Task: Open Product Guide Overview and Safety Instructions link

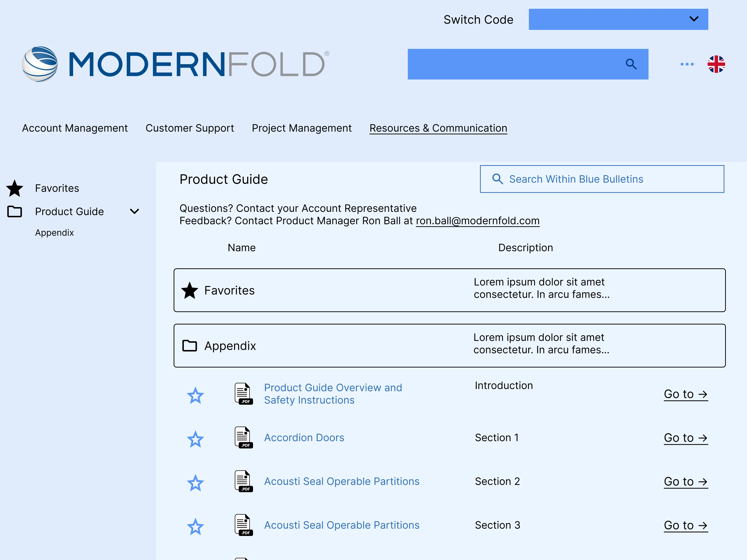Action: (x=333, y=394)
